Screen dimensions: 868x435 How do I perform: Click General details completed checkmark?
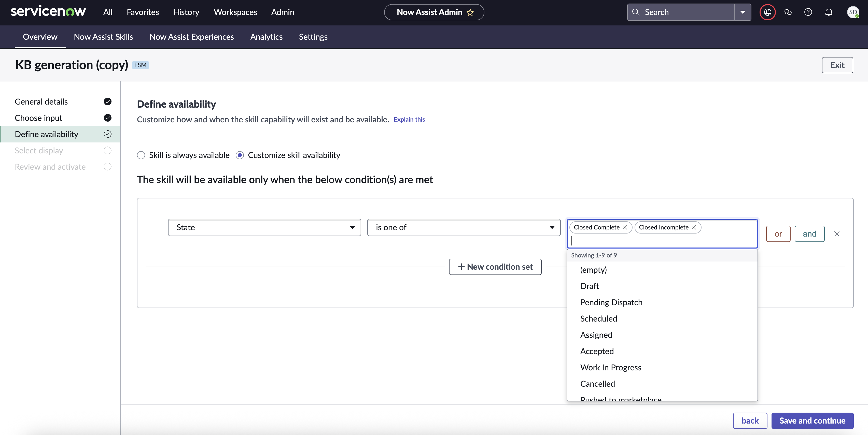(x=107, y=101)
